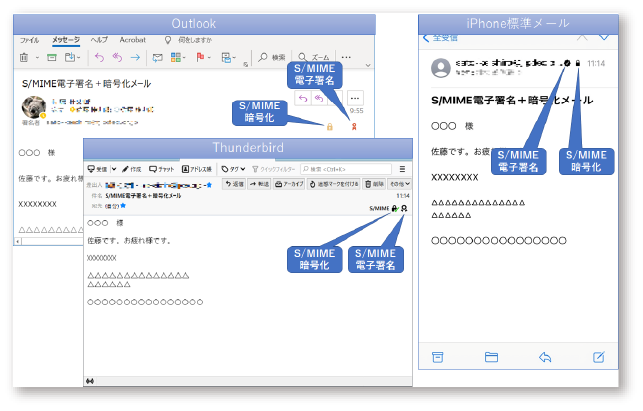Click the star beside the Thunderbird recipient
The height and width of the screenshot is (411, 643).
pos(123,206)
